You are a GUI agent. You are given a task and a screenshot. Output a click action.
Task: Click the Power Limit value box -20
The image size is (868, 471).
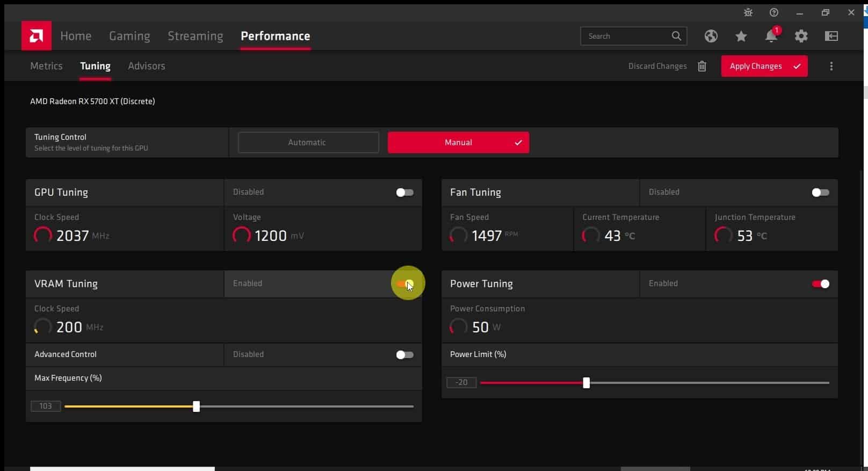point(461,382)
